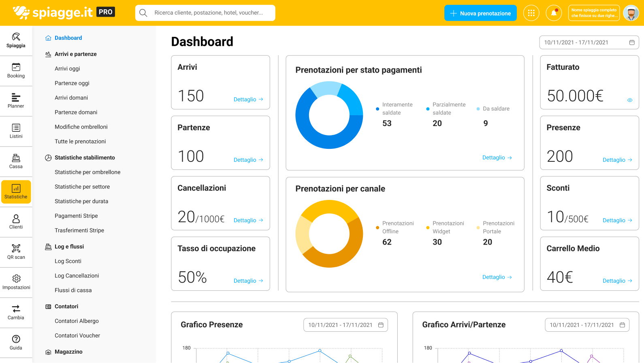
Task: Open Dettaglio link in Partenze card
Action: click(x=248, y=160)
